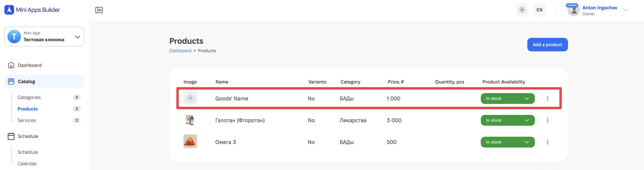Image resolution: width=644 pixels, height=170 pixels.
Task: Click Catalog store icon in sidebar
Action: click(11, 81)
